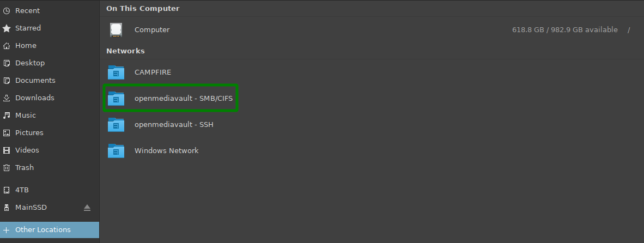Image resolution: width=644 pixels, height=243 pixels.
Task: Open openmediavault - SSH location
Action: tap(174, 124)
